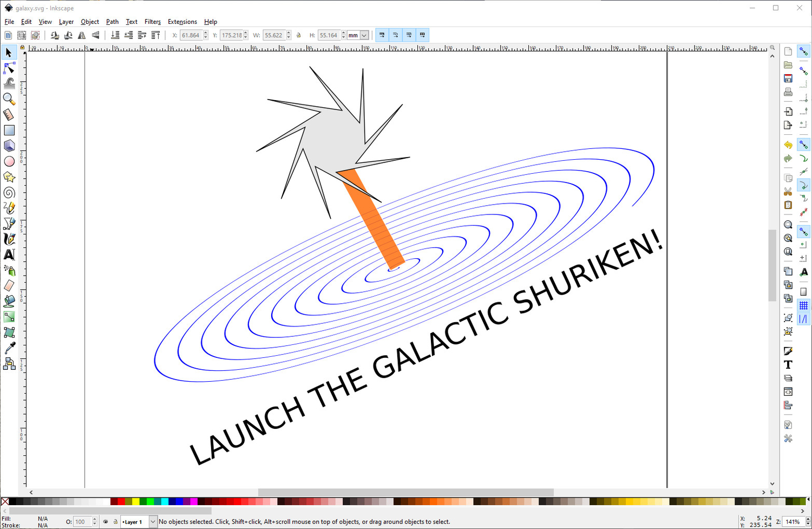
Task: Select the Dropper color picker tool
Action: pyautogui.click(x=9, y=348)
